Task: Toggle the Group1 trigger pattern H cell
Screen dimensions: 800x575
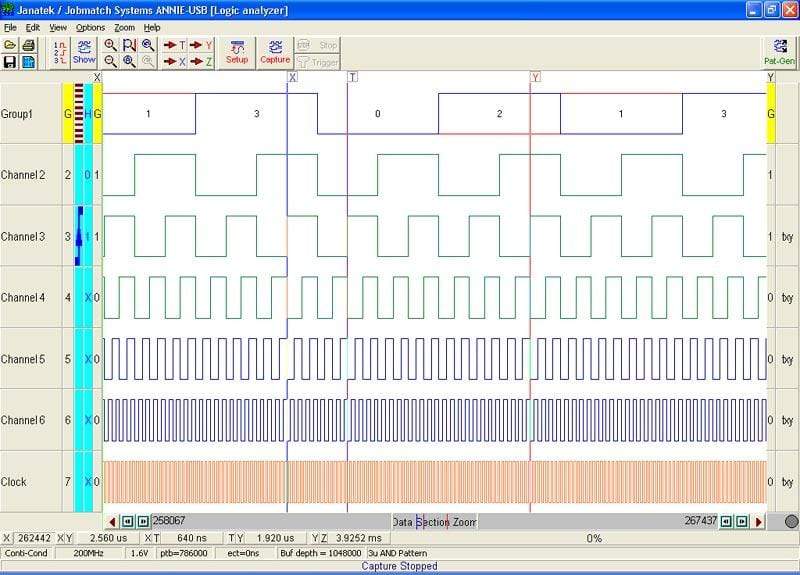Action: coord(87,114)
